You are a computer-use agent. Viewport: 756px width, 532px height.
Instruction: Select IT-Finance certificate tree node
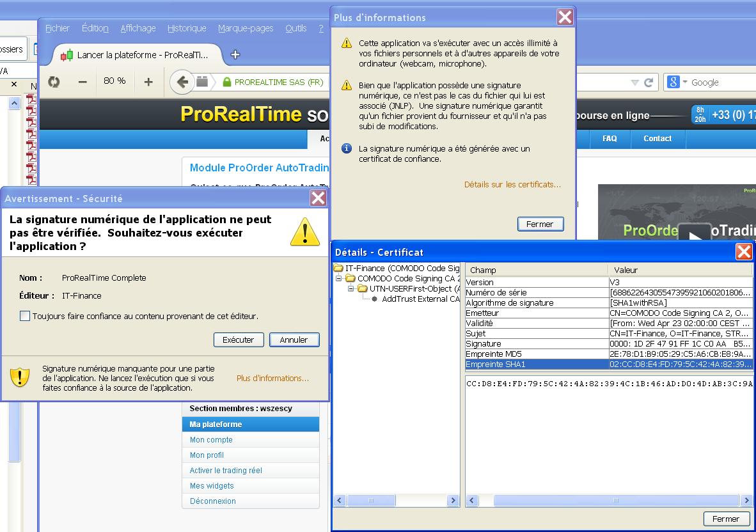coord(397,269)
